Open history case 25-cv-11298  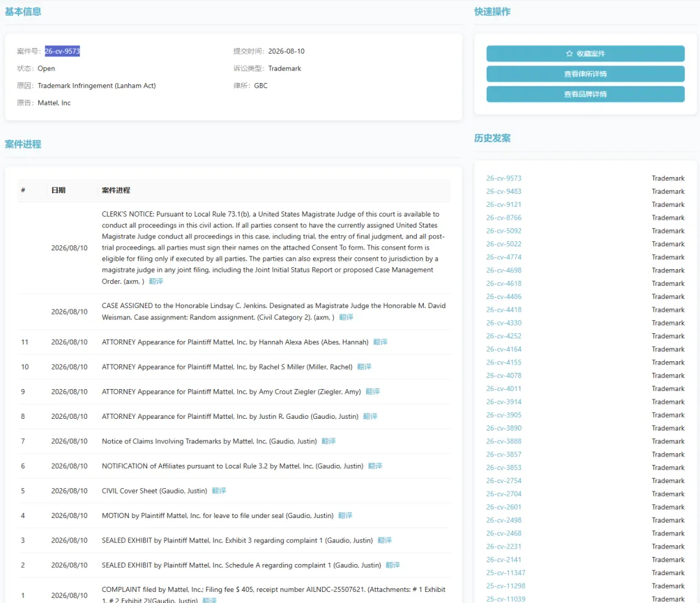coord(506,587)
